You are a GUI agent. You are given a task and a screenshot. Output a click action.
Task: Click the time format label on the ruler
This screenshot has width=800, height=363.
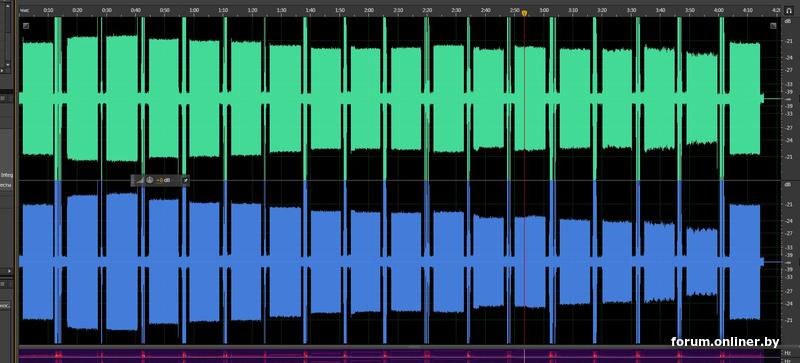(x=24, y=10)
